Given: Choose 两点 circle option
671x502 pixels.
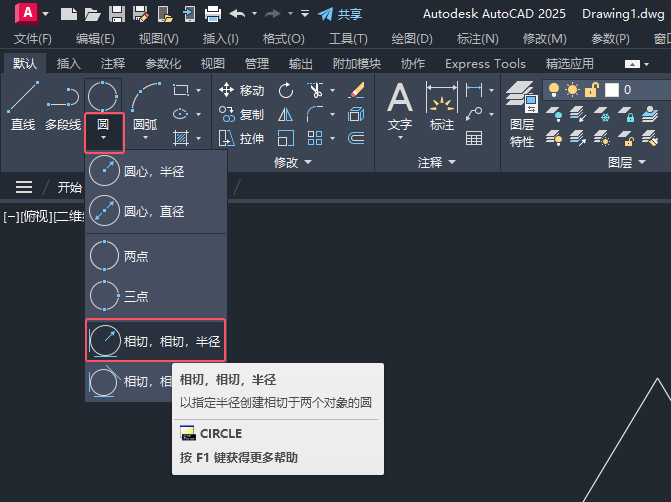Looking at the screenshot, I should coord(156,256).
